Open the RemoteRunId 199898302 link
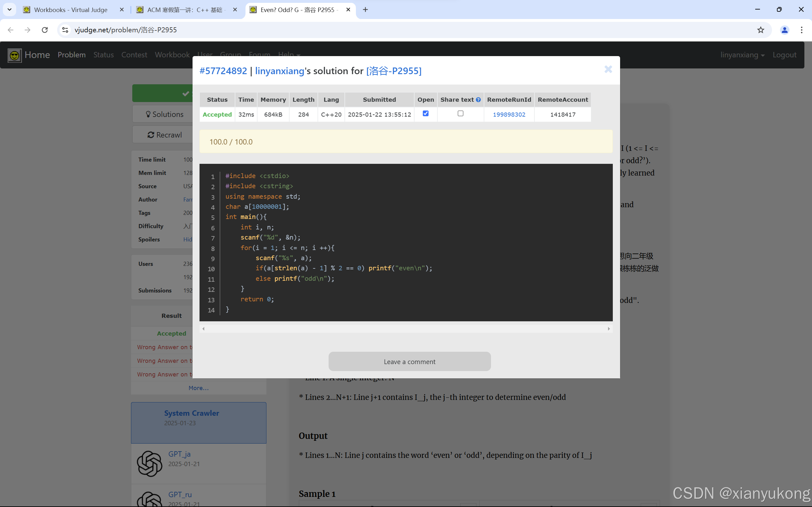The height and width of the screenshot is (507, 812). [509, 114]
